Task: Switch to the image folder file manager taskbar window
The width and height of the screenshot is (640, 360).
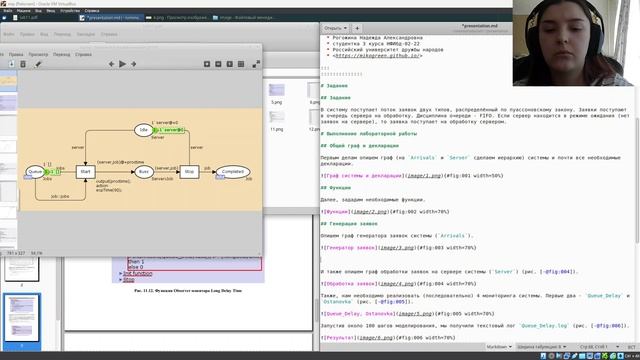Action: point(244,18)
